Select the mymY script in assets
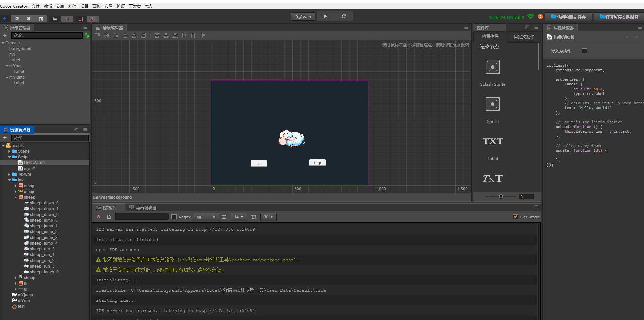Viewport: 644px width, 320px height. (x=30, y=169)
